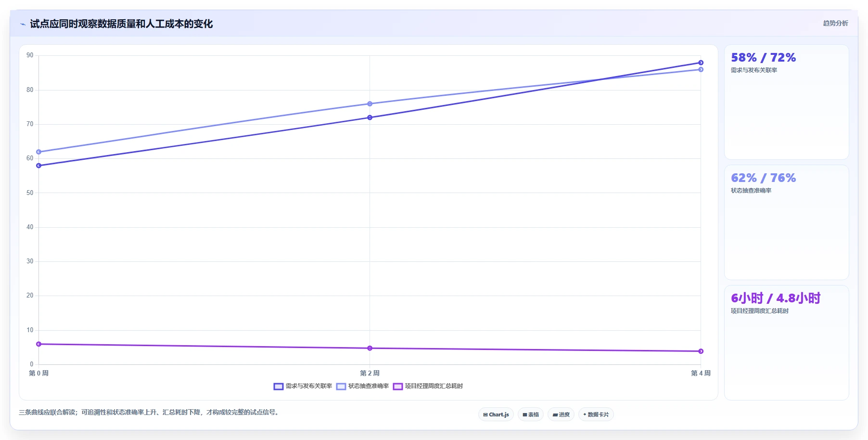This screenshot has height=440, width=868.
Task: Click the footnote starting 三条曲线应联合解读
Action: tap(150, 412)
